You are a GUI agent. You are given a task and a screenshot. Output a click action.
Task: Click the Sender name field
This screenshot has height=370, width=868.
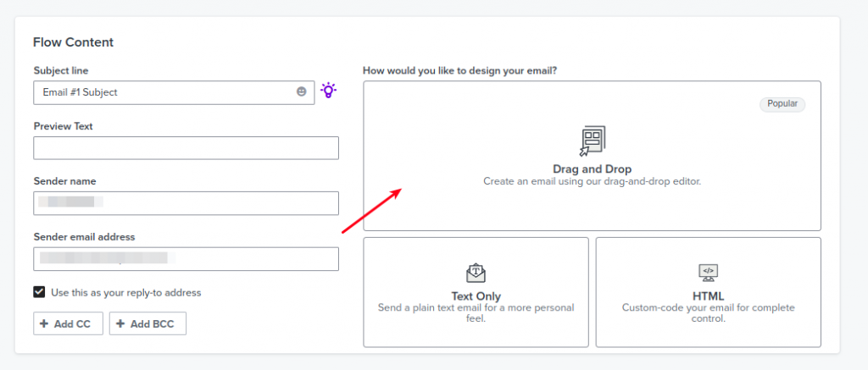pyautogui.click(x=186, y=203)
